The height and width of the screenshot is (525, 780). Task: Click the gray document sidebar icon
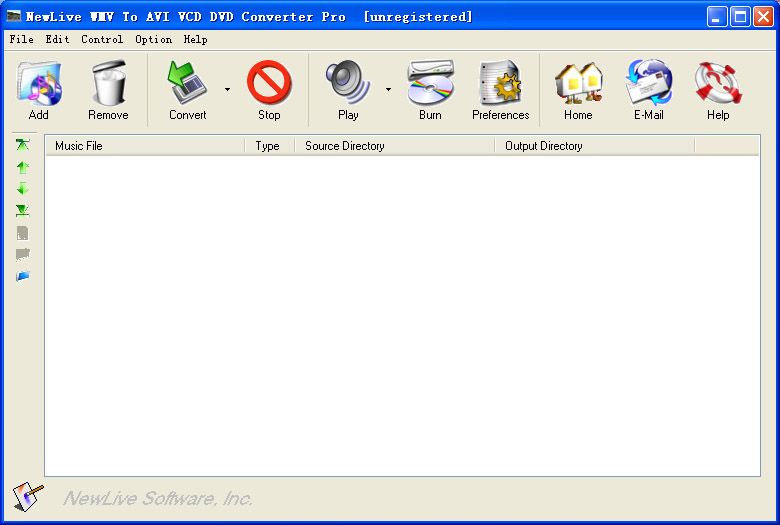point(22,233)
